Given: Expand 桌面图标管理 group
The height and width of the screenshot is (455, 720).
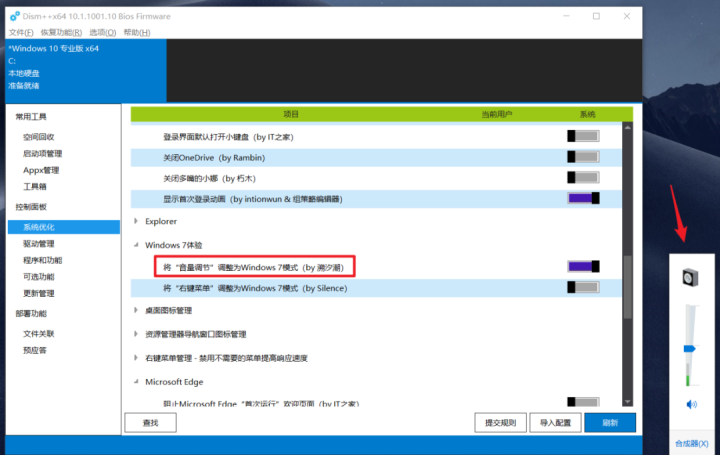Looking at the screenshot, I should (x=136, y=310).
